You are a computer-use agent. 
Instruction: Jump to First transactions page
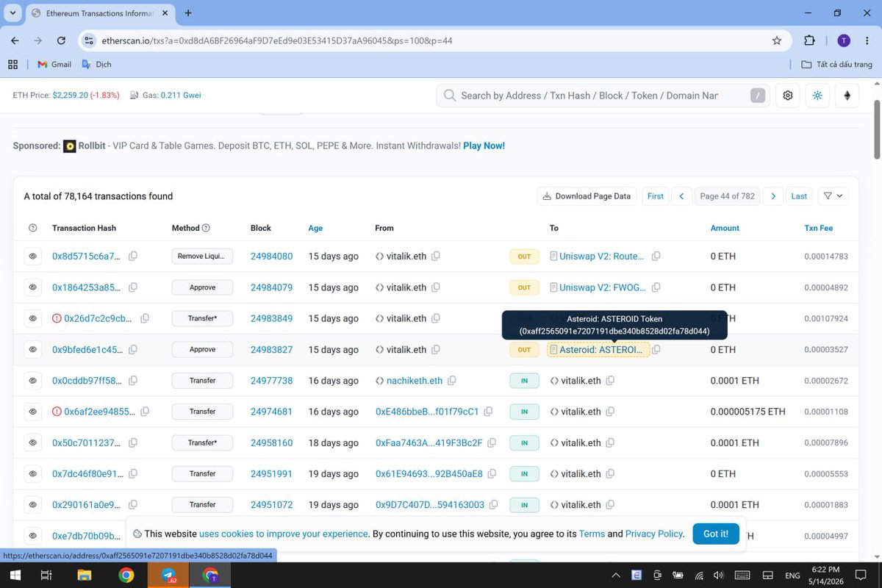655,196
